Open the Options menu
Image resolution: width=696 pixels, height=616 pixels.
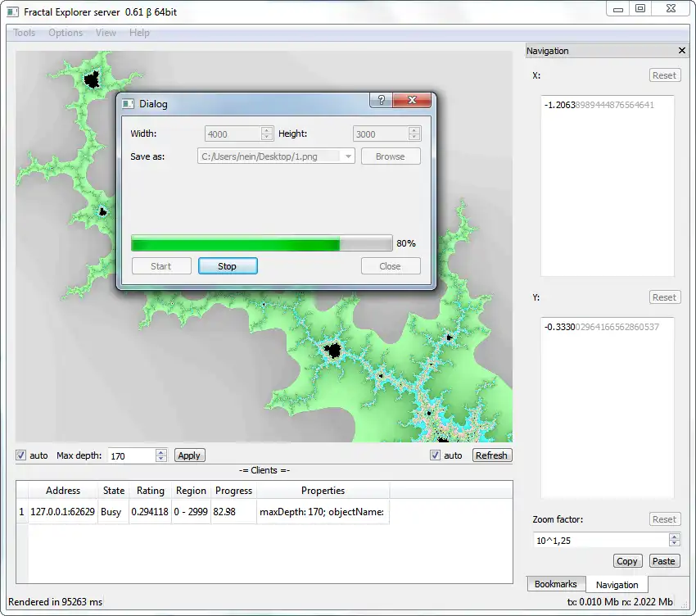tap(66, 33)
